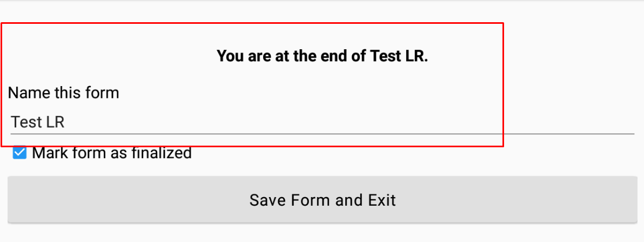Click the bold end-of-form message
Screen dimensions: 644x242
[322, 56]
